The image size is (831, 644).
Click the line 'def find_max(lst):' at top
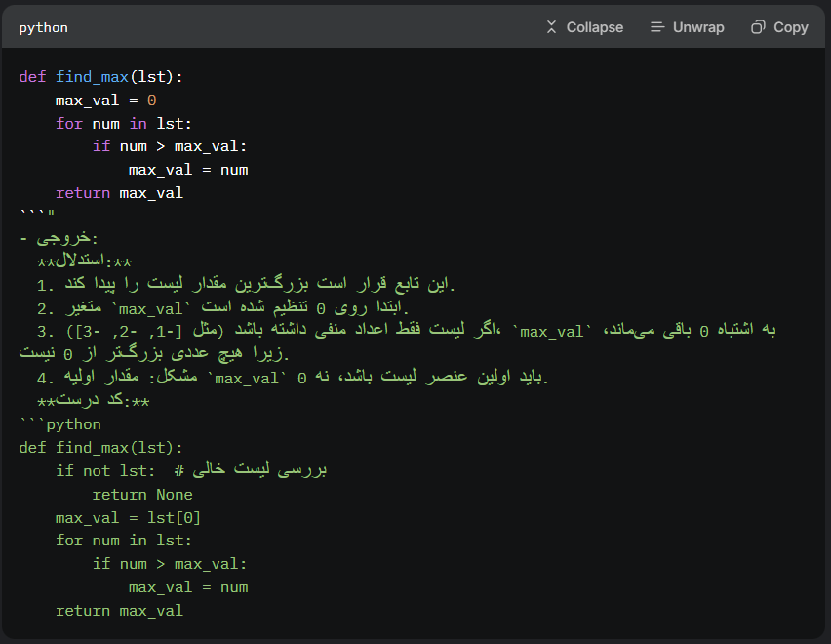coord(100,77)
